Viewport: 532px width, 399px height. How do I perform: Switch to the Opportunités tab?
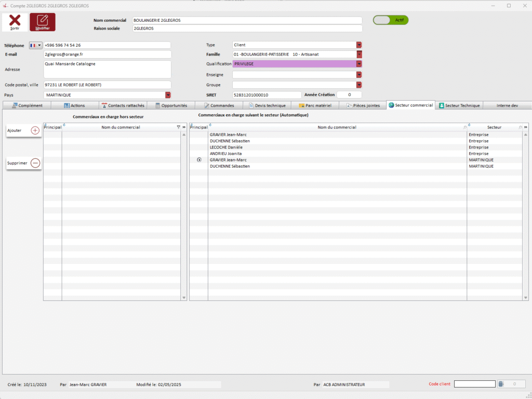171,105
